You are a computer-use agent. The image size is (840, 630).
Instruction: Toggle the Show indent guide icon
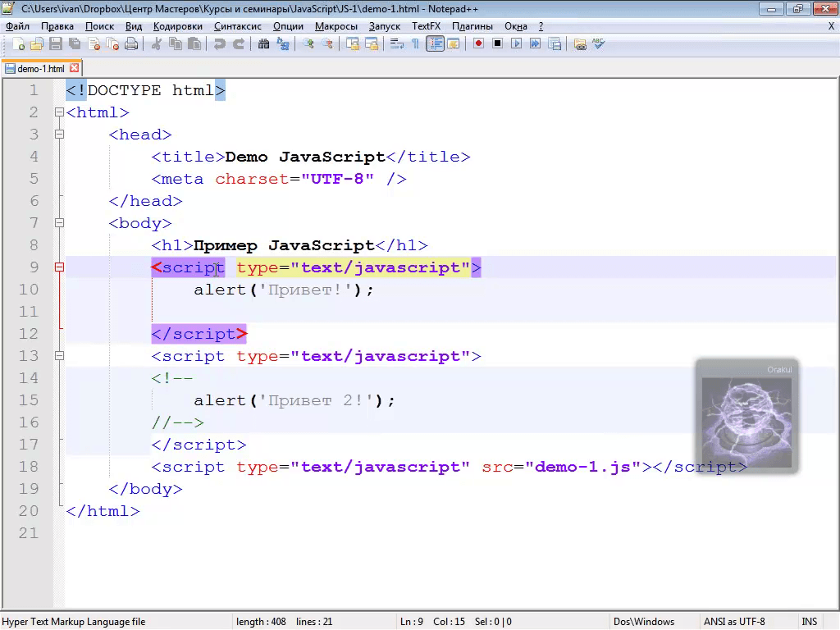(435, 44)
